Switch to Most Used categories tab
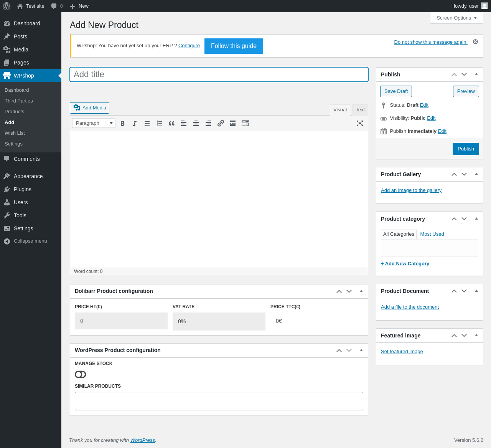Image resolution: width=491 pixels, height=448 pixels. click(432, 234)
